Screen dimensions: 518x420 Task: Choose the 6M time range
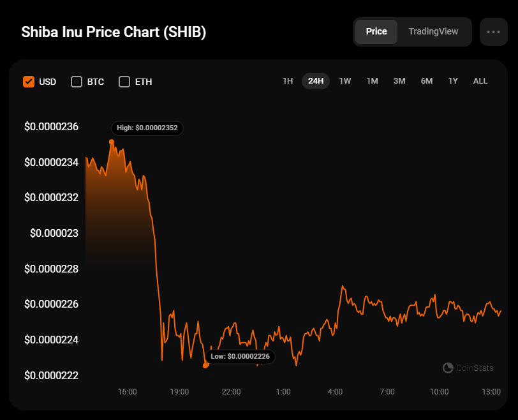pos(427,81)
